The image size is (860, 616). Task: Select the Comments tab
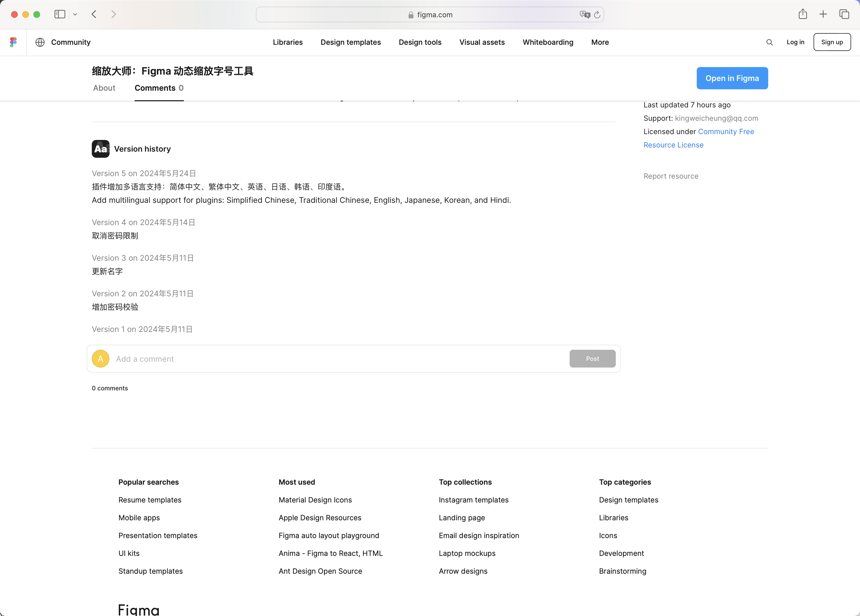click(x=159, y=88)
